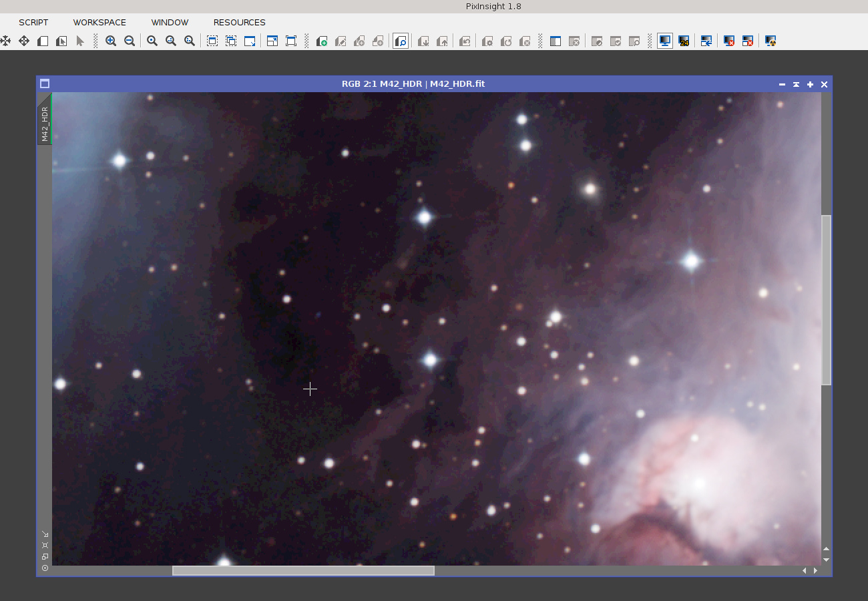Click the page icon with circular arrow

tap(506, 41)
